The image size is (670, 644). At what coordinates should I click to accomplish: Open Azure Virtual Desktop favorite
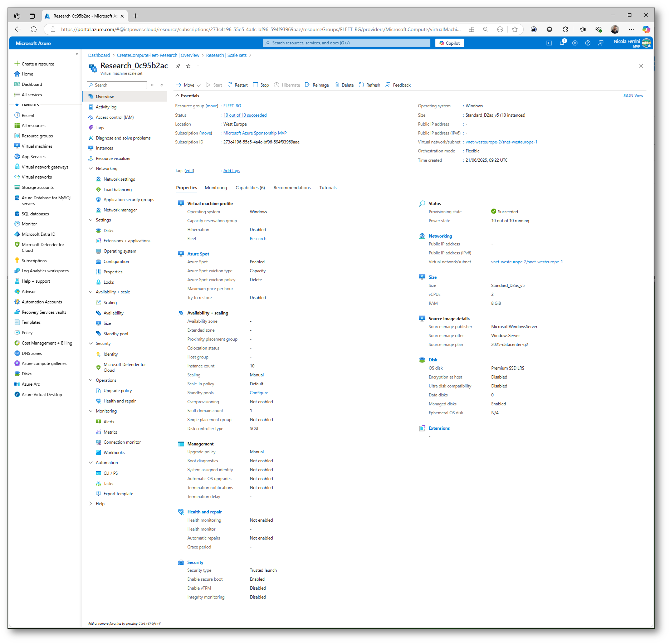pyautogui.click(x=41, y=395)
